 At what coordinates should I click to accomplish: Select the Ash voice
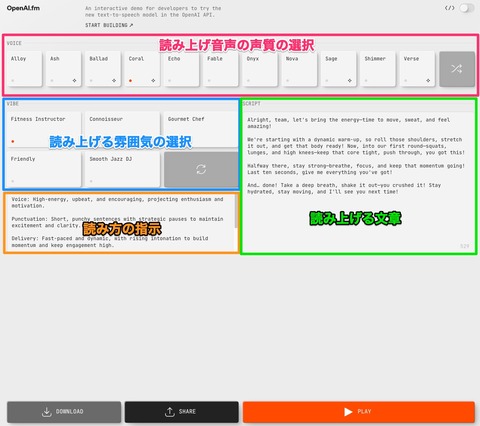(64, 69)
